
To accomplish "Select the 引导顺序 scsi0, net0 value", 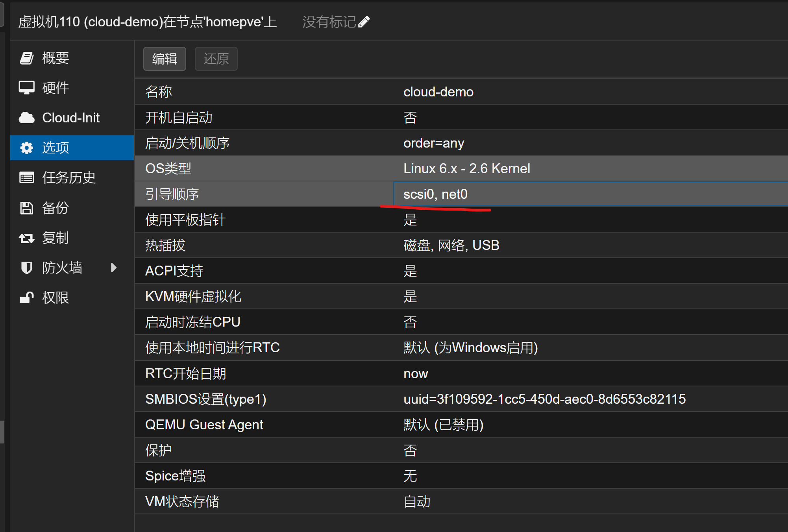I will [435, 194].
